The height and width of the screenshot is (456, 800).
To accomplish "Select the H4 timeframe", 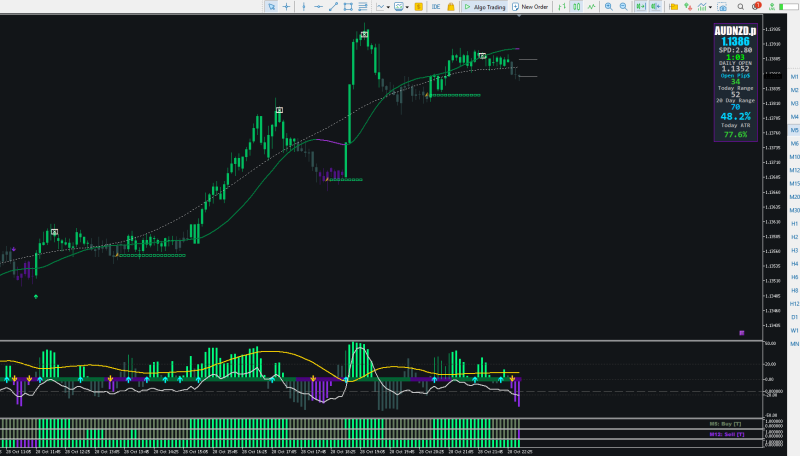I will (794, 264).
